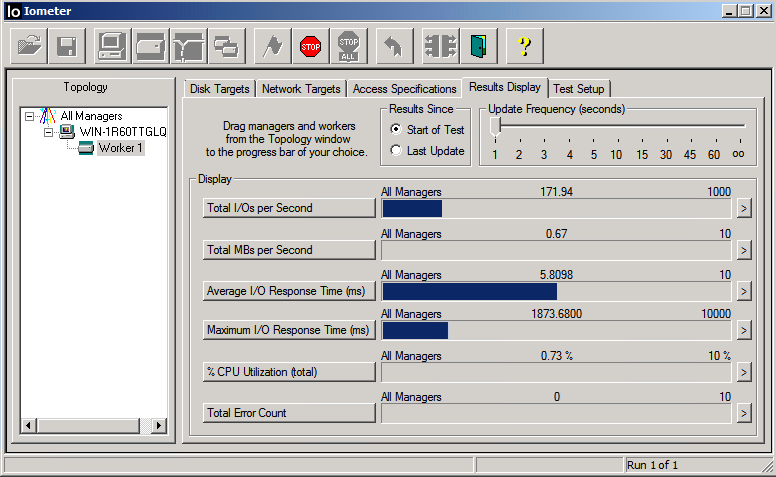
Task: Click the Average I/O Response Time (ms) button
Action: pos(289,291)
